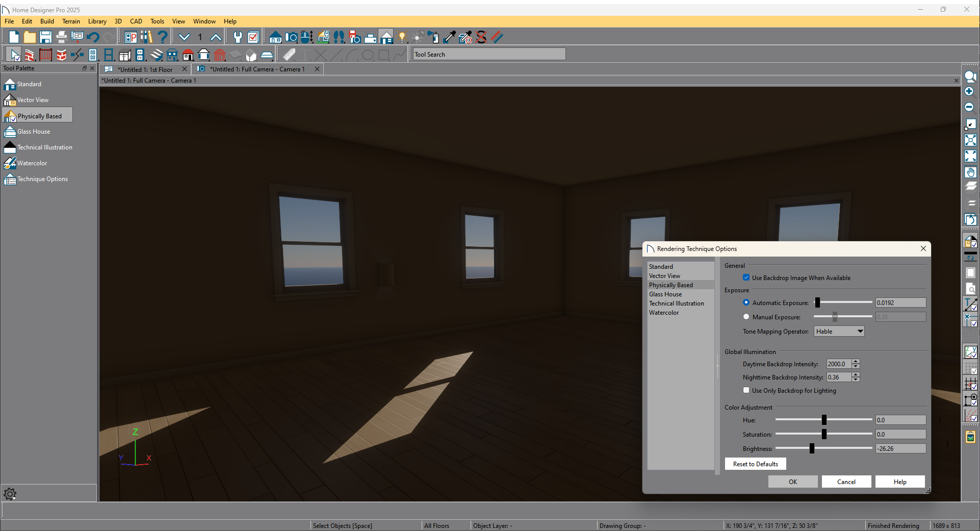Increase Daytime Backdrop Intensity with up arrow
Image resolution: width=980 pixels, height=531 pixels.
(856, 362)
